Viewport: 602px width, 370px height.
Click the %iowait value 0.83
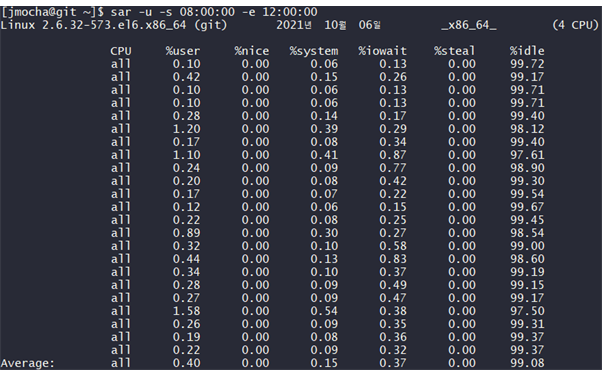393,259
